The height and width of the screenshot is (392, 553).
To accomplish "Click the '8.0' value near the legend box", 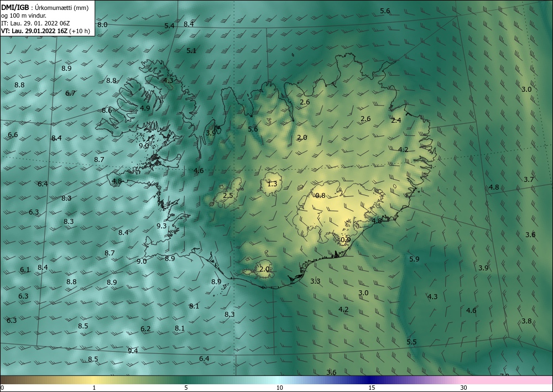I will 102,25.
